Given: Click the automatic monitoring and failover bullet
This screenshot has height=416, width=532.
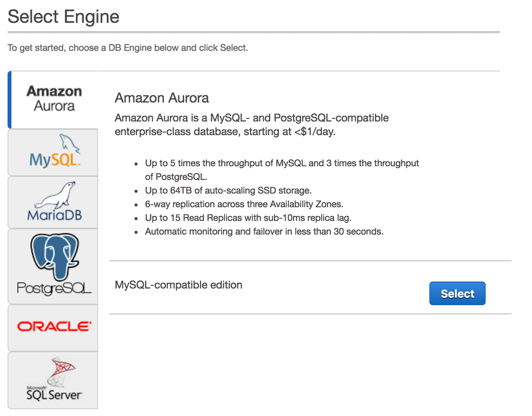Looking at the screenshot, I should click(x=264, y=232).
